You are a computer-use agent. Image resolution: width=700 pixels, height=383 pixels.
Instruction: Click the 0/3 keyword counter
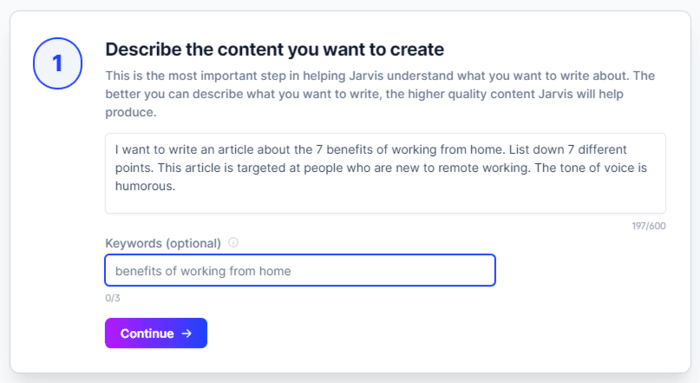tap(112, 298)
